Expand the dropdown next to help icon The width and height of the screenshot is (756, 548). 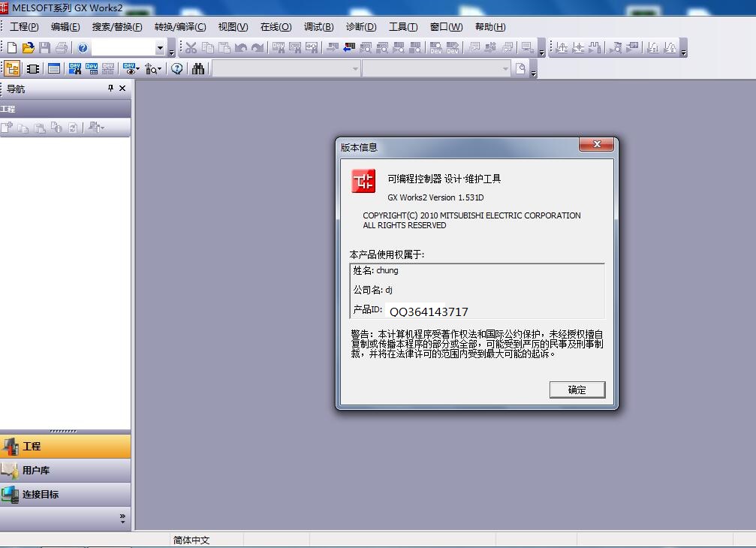tap(160, 48)
